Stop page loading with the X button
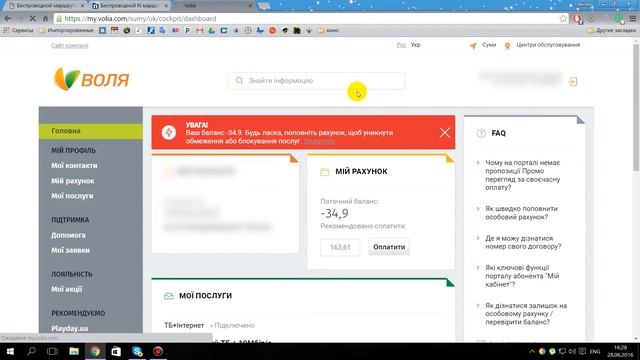 (33, 18)
